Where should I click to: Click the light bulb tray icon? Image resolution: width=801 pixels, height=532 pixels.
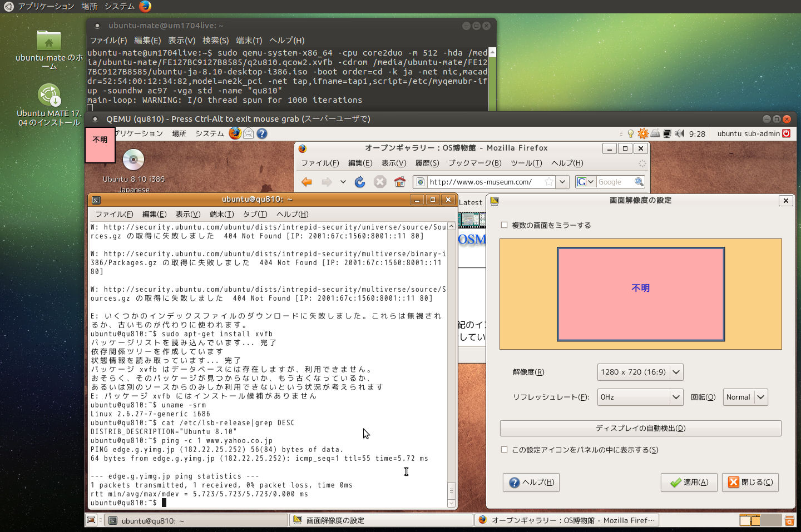630,133
